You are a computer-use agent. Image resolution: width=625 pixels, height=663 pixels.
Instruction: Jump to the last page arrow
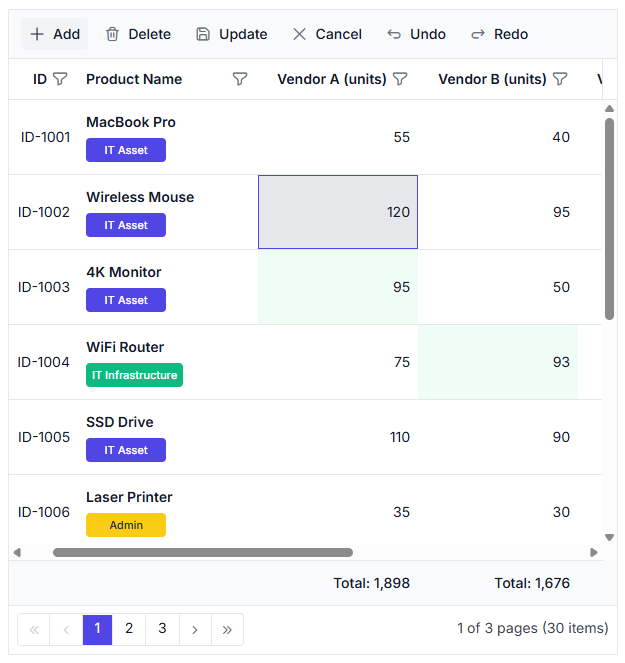(x=227, y=630)
